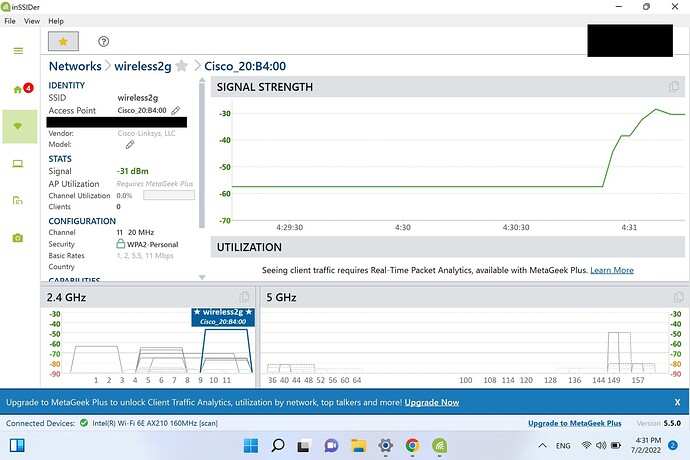Click the Channel Utilization progress bar
Image resolution: width=690 pixels, height=460 pixels.
pyautogui.click(x=169, y=195)
